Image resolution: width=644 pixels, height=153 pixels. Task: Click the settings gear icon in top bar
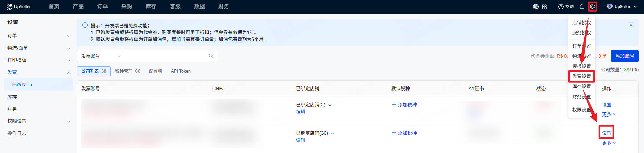(592, 7)
